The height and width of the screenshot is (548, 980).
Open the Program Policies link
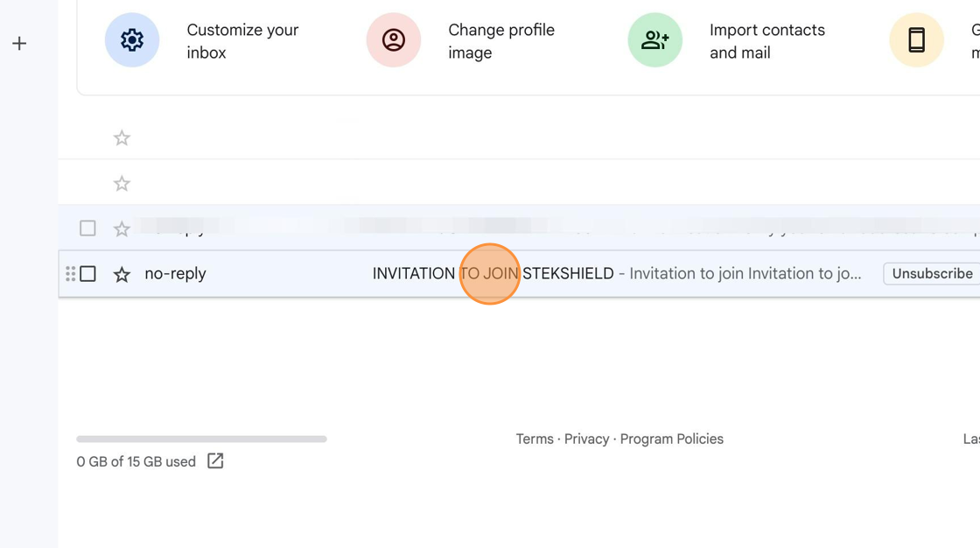click(671, 439)
